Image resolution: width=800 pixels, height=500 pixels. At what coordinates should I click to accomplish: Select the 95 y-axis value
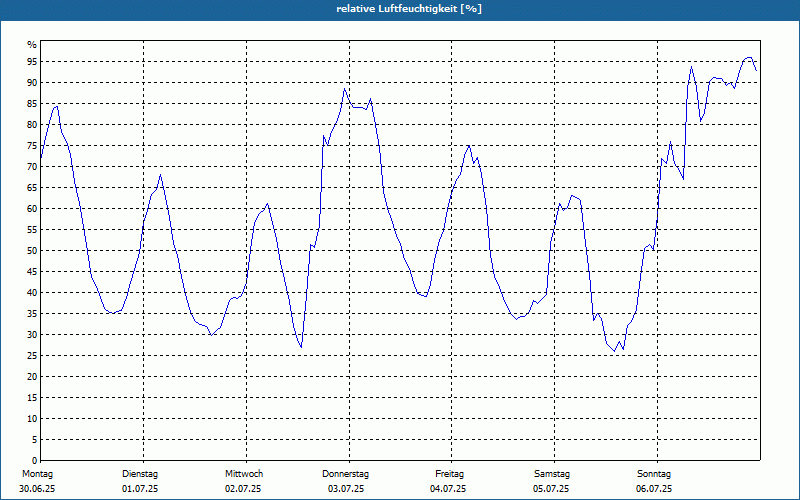click(x=32, y=62)
